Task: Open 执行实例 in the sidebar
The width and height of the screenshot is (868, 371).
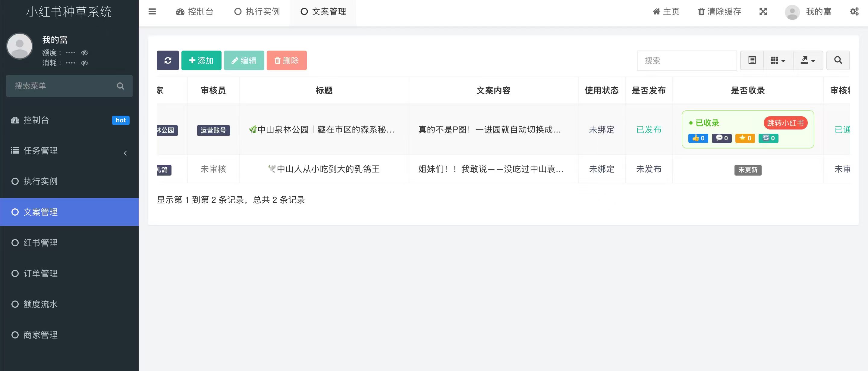Action: click(69, 181)
